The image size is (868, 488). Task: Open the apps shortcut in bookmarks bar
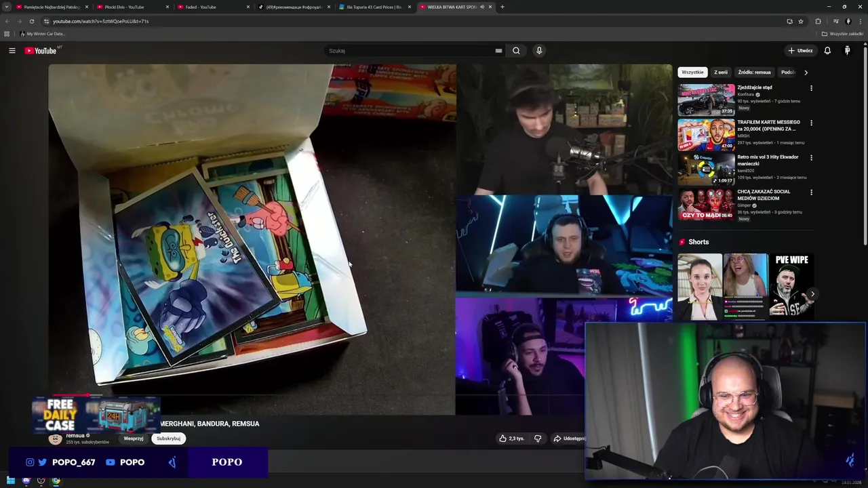pos(7,34)
